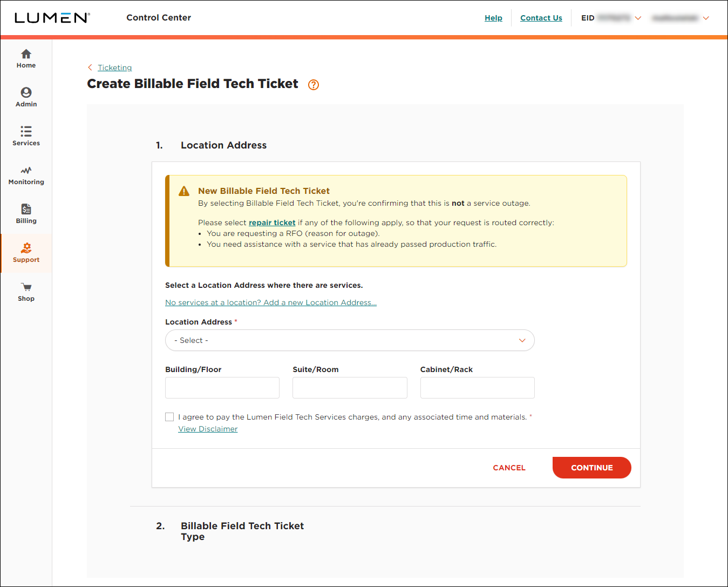Click the back chevron beside Ticketing

(x=90, y=68)
